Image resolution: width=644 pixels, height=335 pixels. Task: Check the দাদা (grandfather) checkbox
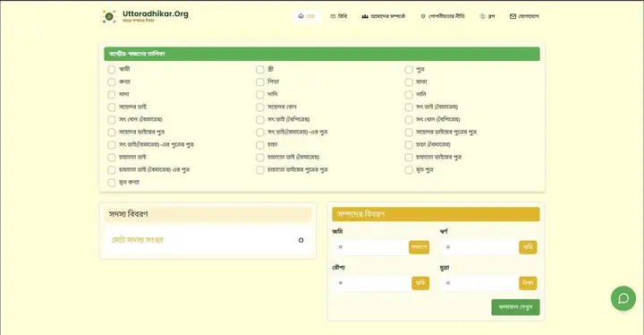(x=111, y=95)
